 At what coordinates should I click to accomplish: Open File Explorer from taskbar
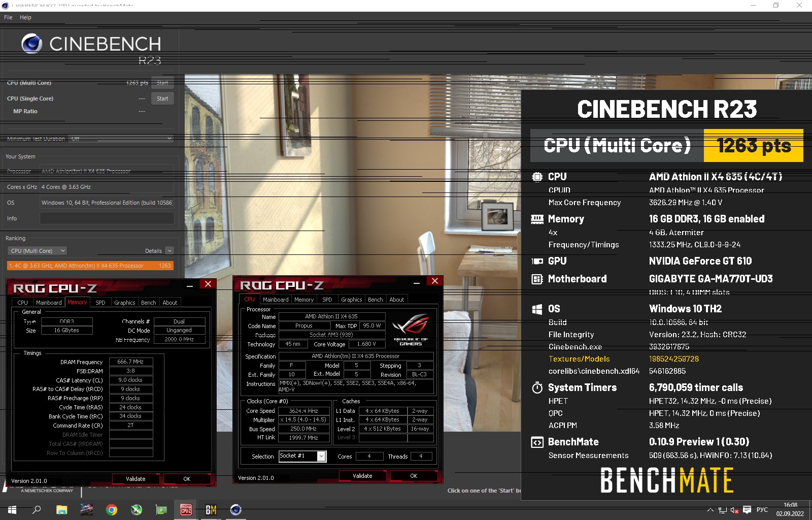point(61,510)
